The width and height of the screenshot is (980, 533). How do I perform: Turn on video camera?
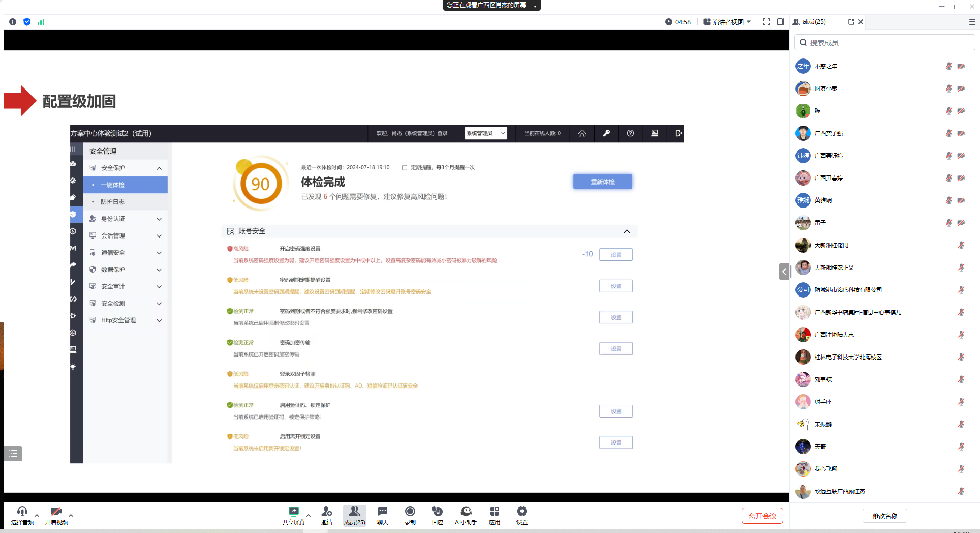click(56, 515)
